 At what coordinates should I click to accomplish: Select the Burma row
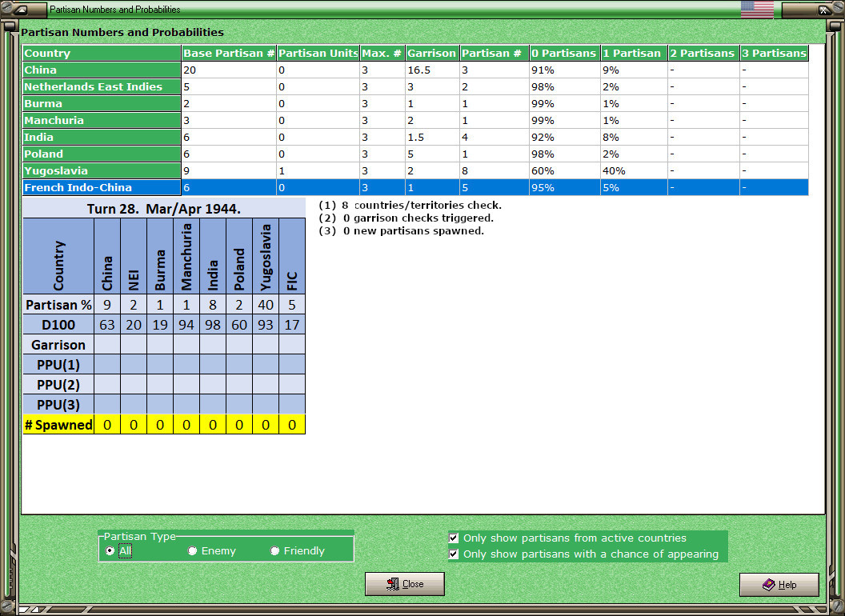(415, 103)
